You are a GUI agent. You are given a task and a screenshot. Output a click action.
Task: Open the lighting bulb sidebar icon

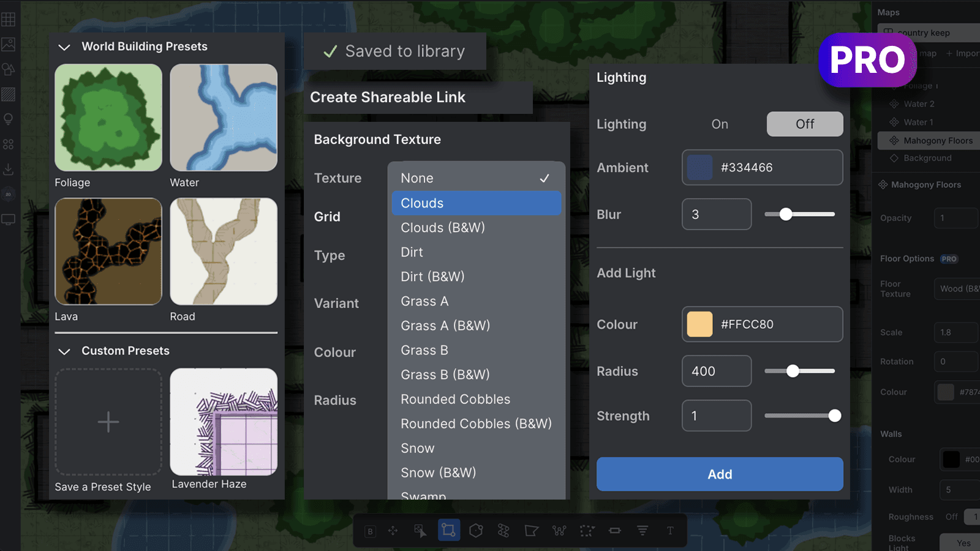(9, 119)
